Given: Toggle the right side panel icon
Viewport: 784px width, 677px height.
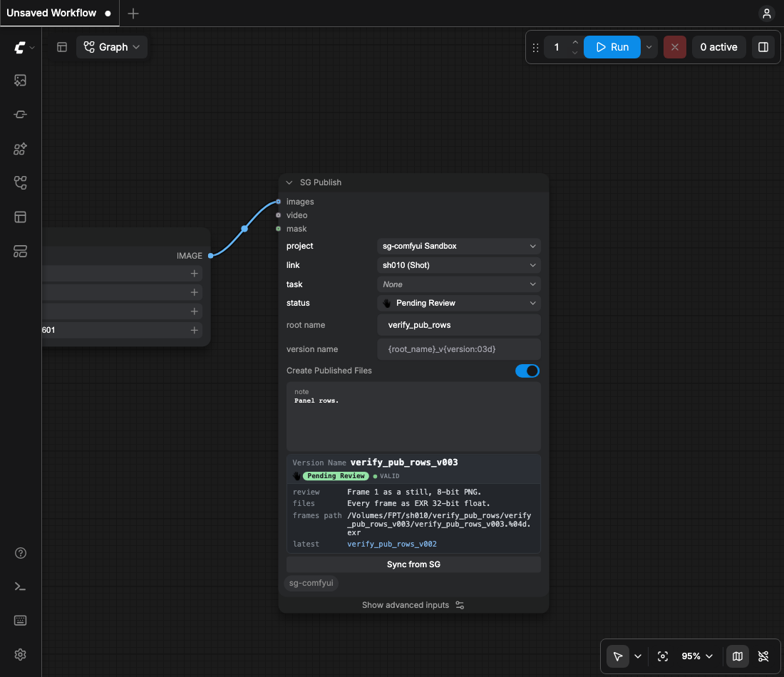Looking at the screenshot, I should coord(763,47).
